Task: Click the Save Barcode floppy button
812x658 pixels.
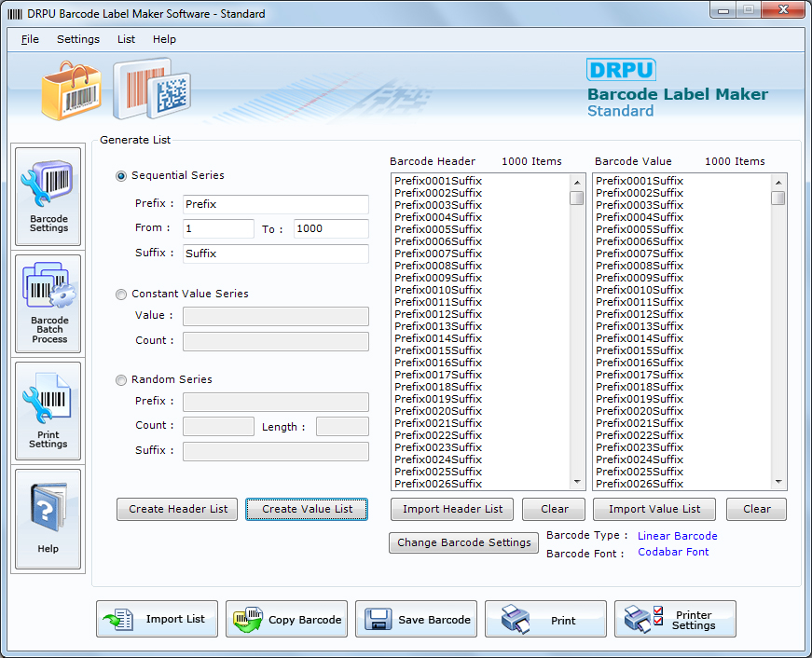Action: [x=416, y=619]
